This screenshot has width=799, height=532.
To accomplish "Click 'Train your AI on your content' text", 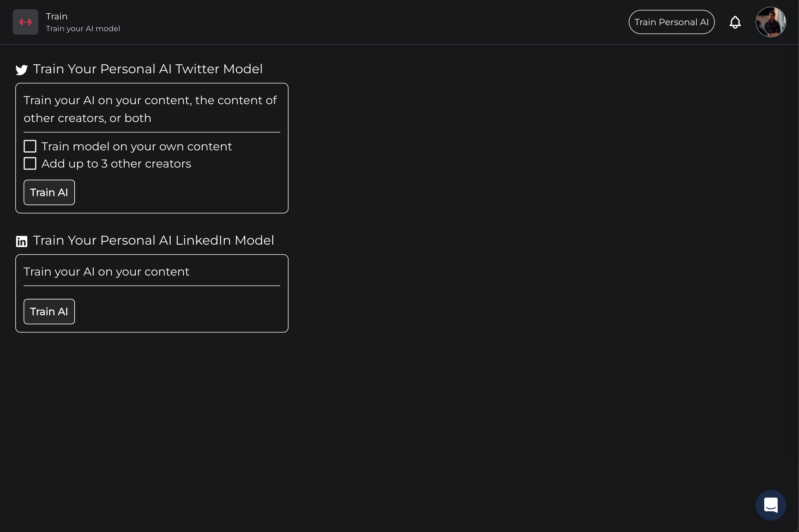I will coord(106,271).
